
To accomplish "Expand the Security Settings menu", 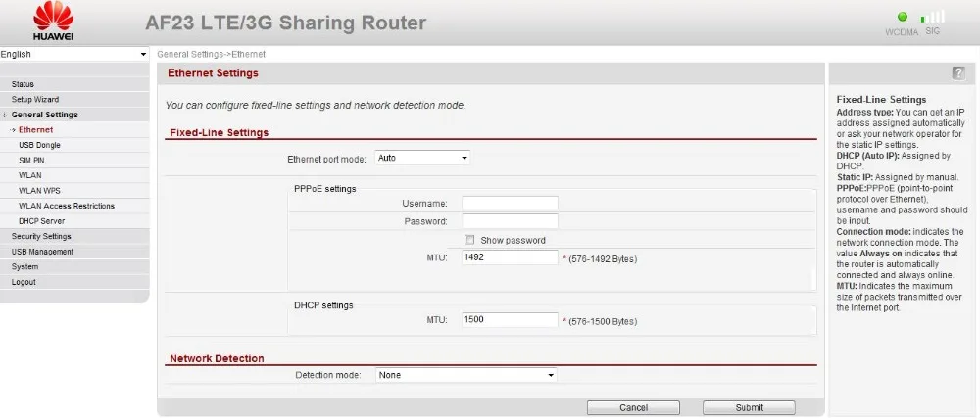I will (x=41, y=237).
